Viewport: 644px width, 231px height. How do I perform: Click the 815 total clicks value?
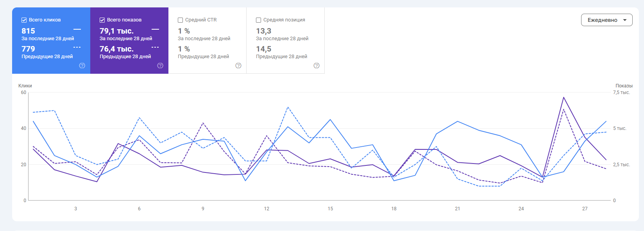point(29,31)
